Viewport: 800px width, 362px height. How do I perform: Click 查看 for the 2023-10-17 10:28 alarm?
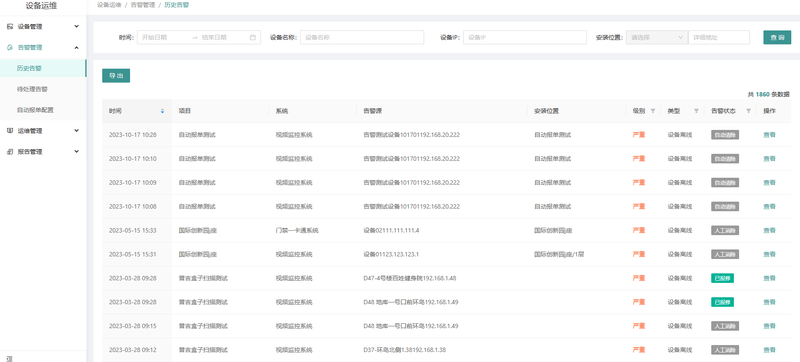pos(769,135)
